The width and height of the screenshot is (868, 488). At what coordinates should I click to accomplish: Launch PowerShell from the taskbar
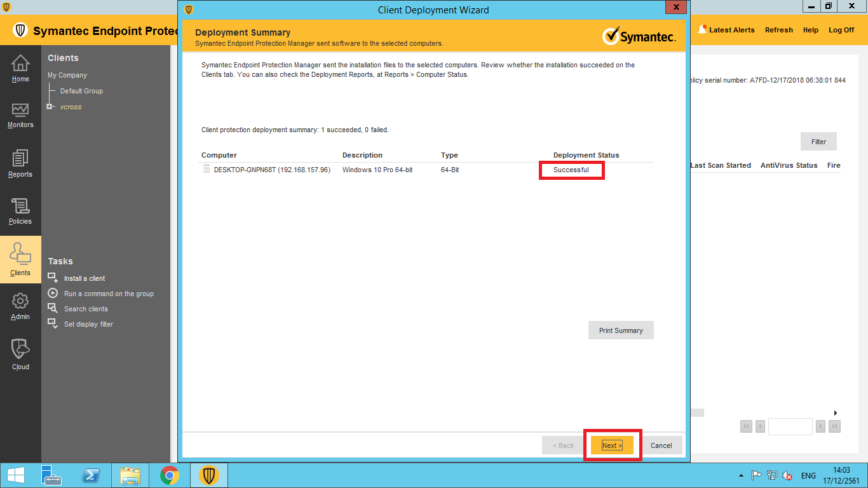pos(91,475)
